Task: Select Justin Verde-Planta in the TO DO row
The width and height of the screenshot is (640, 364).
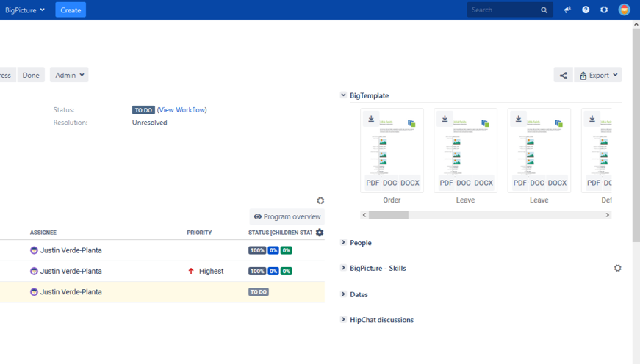Action: [x=71, y=292]
